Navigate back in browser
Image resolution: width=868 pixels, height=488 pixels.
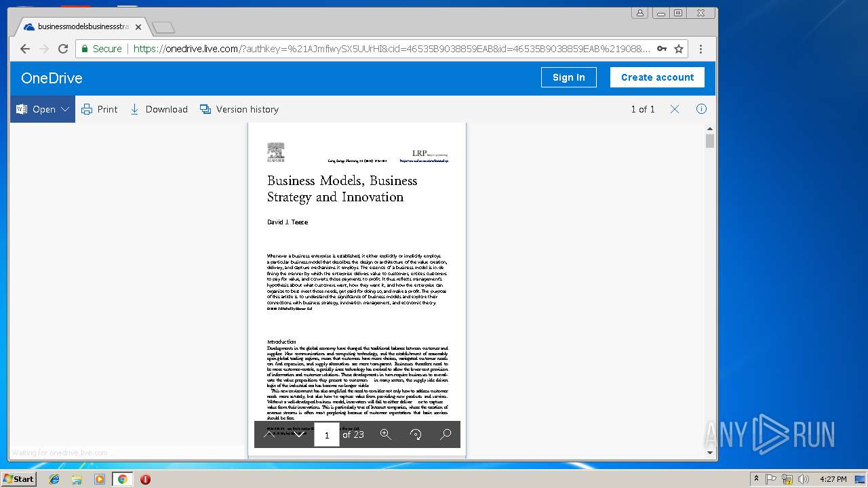coord(25,49)
